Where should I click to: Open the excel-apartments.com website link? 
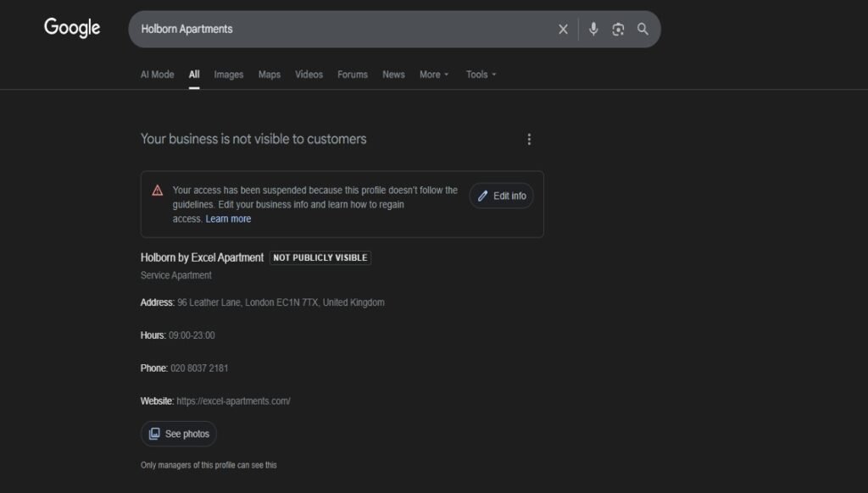(233, 401)
